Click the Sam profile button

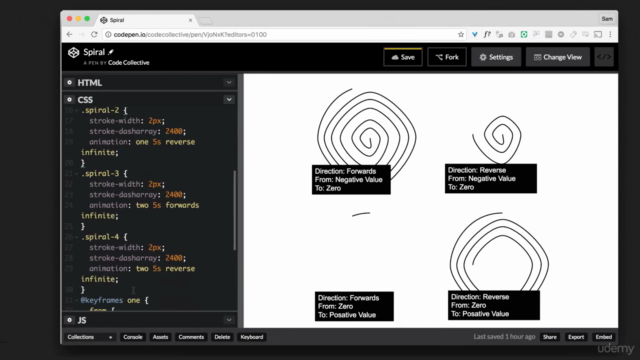click(x=607, y=19)
